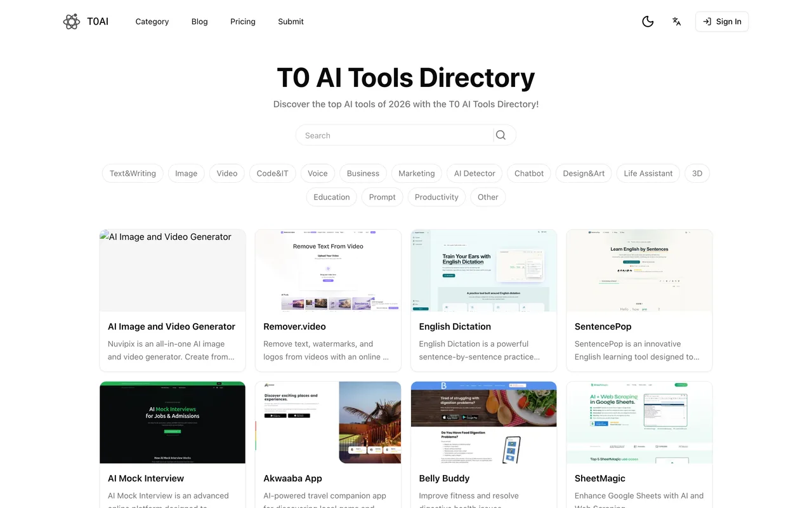Click the SheetMagic preview thumbnail
Viewport: 812px width, 508px height.
(639, 422)
